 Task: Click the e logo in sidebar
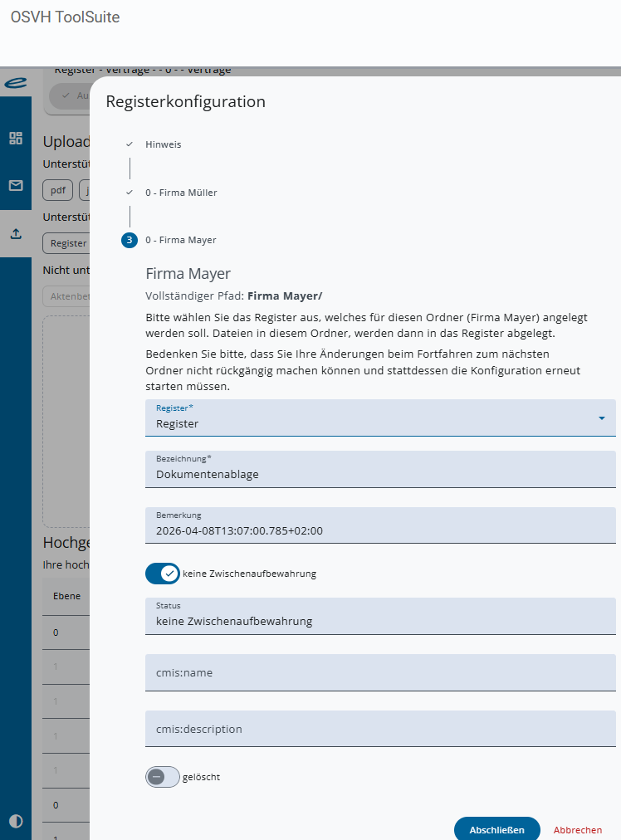click(x=16, y=82)
